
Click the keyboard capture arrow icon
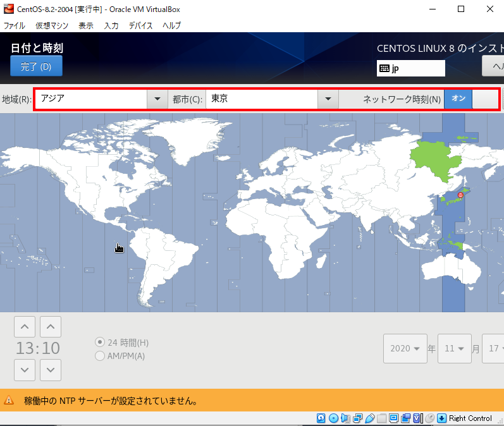pos(441,418)
